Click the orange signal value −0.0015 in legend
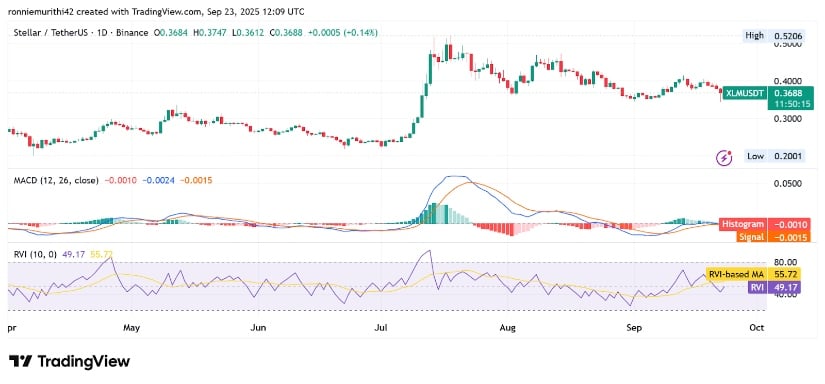The height and width of the screenshot is (384, 825). pos(196,180)
